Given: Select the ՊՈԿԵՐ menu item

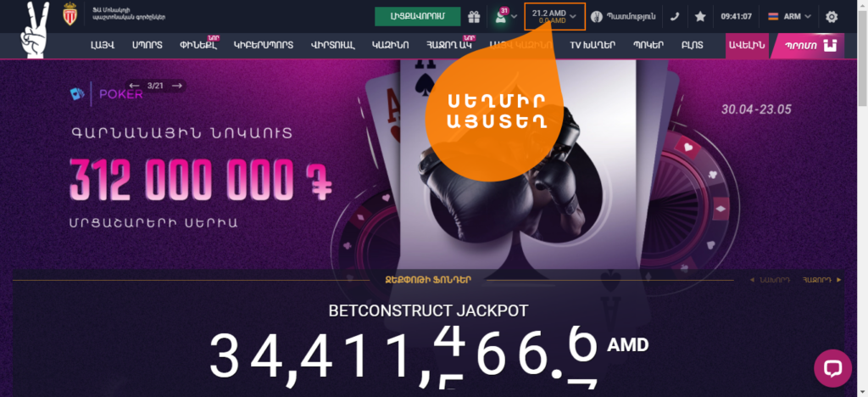Looking at the screenshot, I should (x=648, y=46).
